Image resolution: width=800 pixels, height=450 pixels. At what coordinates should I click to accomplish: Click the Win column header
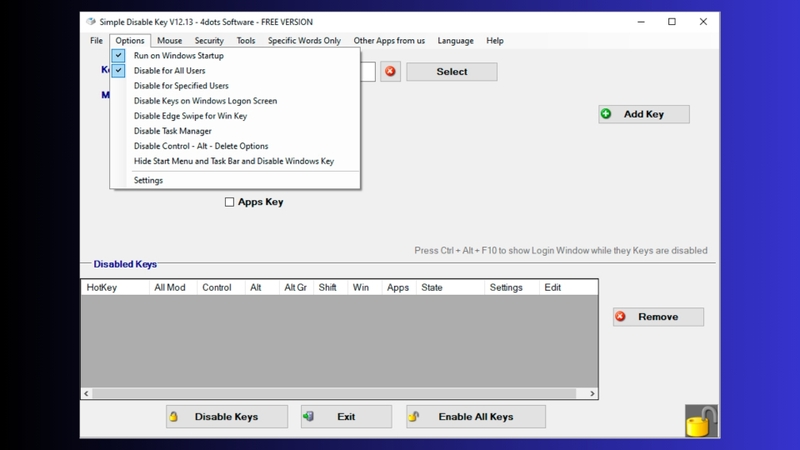(365, 288)
